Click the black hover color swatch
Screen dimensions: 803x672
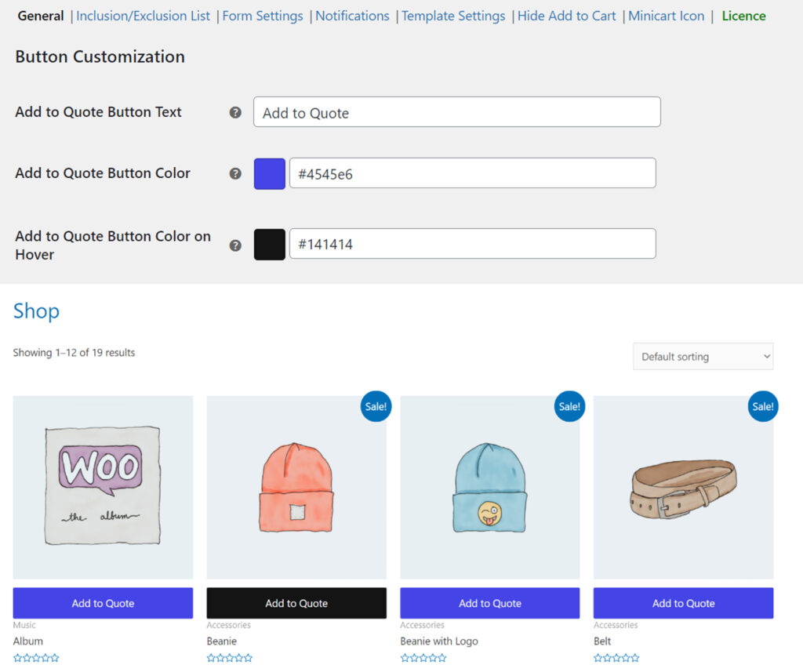[x=270, y=245]
